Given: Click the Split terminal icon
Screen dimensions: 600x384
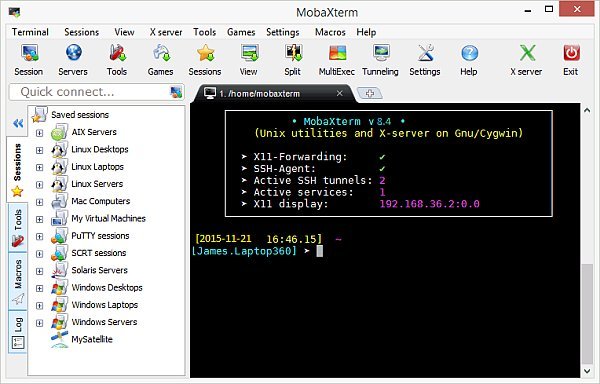Looking at the screenshot, I should click(293, 53).
